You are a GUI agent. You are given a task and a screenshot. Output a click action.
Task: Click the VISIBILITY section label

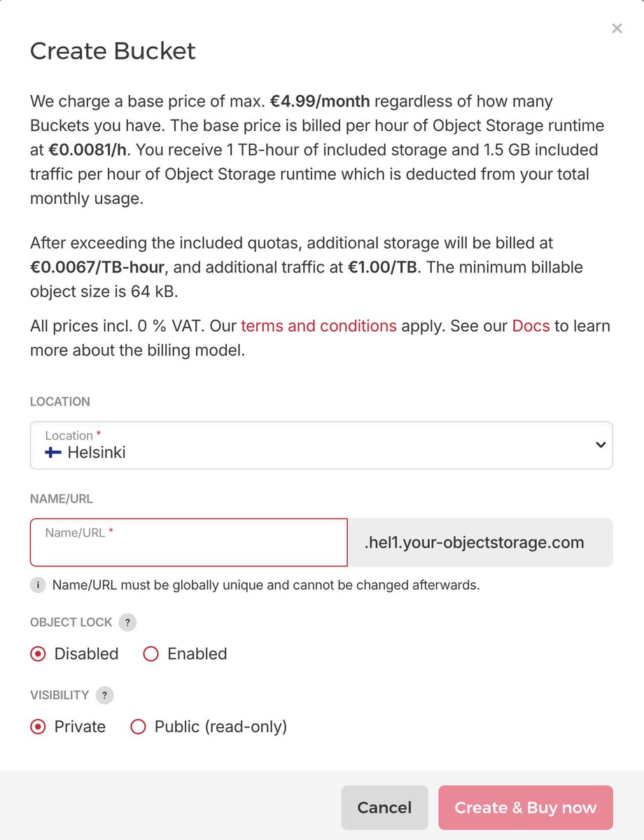59,695
